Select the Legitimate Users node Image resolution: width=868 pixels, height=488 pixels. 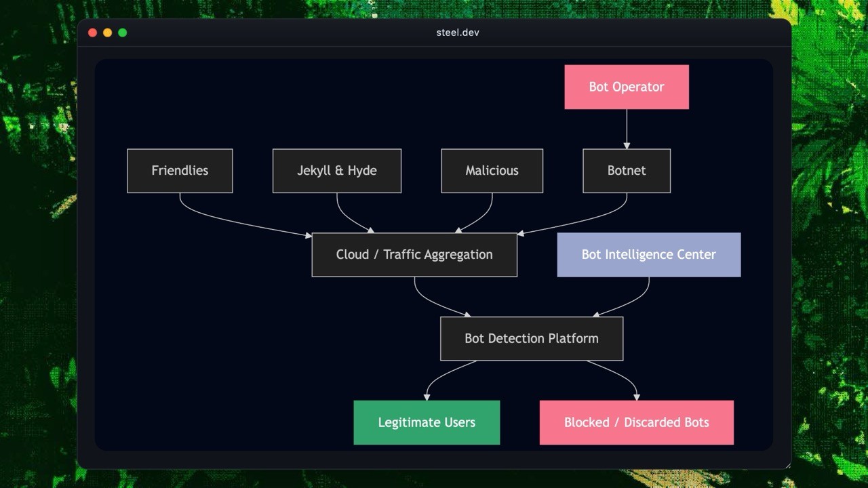(x=426, y=422)
